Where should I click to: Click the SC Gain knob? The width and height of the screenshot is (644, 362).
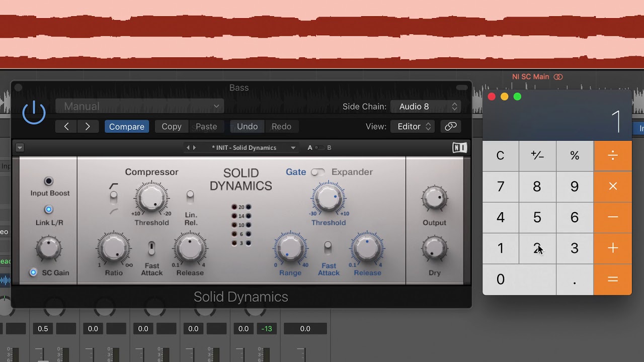click(x=49, y=248)
